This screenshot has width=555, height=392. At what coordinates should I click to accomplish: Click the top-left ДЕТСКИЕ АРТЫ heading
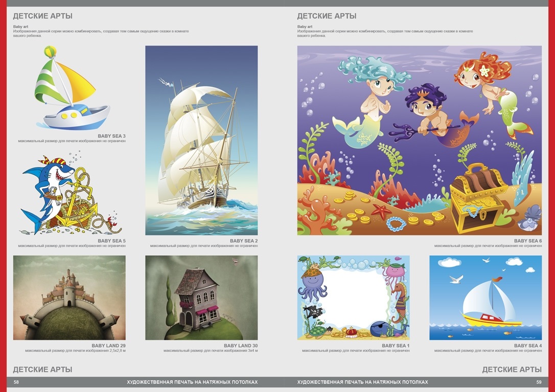[x=42, y=16]
